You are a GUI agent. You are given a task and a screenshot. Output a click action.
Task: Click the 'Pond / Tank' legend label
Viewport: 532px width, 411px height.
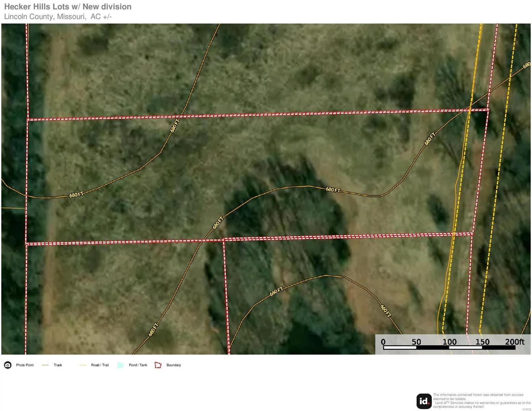[138, 365]
